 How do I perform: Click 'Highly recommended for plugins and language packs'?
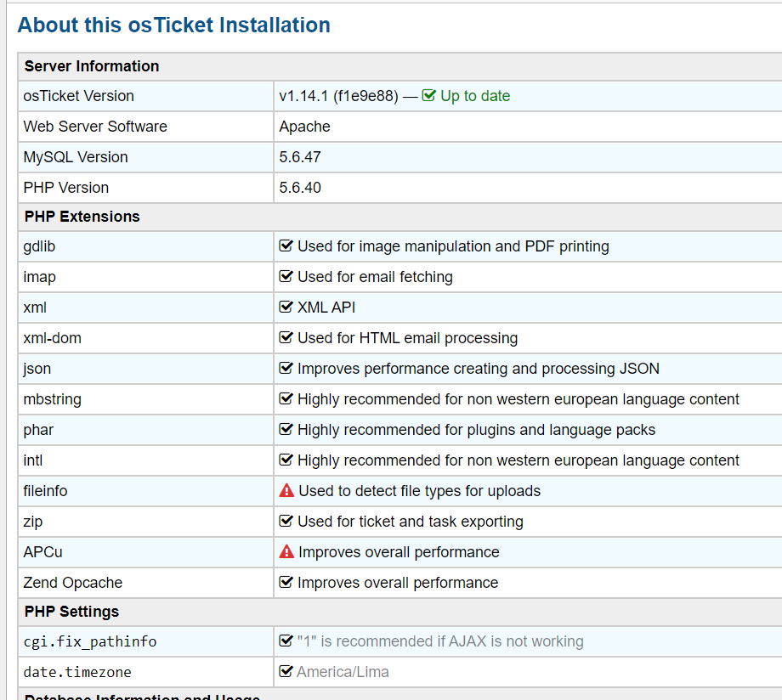pyautogui.click(x=476, y=430)
